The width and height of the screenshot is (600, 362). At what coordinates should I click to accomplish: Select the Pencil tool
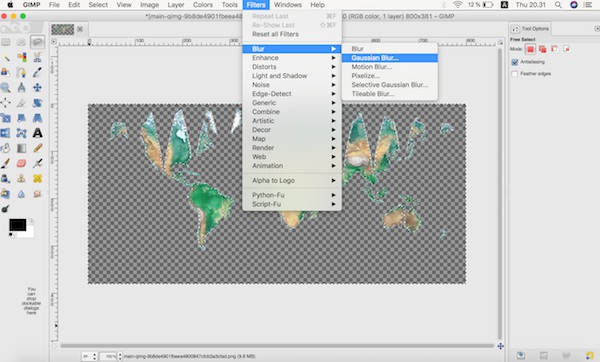click(x=38, y=148)
